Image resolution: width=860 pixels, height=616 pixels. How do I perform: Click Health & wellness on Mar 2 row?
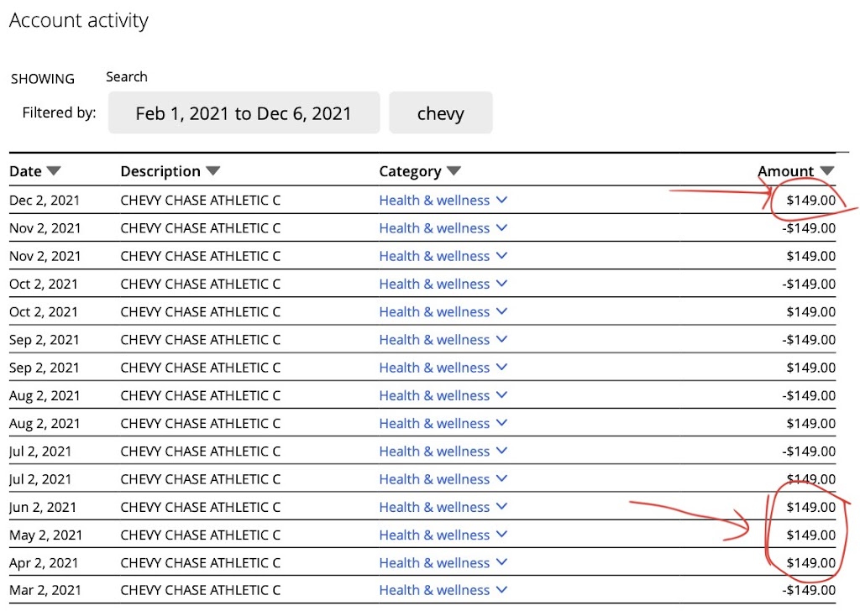pos(434,590)
